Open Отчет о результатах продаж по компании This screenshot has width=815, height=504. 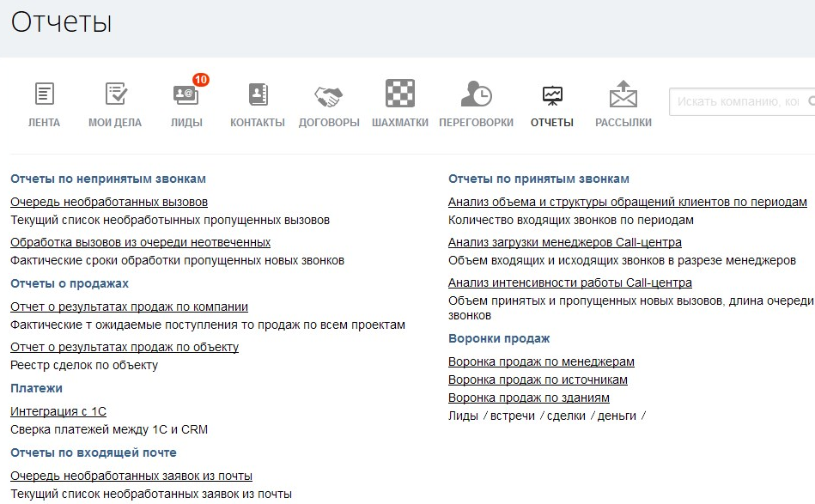point(130,307)
